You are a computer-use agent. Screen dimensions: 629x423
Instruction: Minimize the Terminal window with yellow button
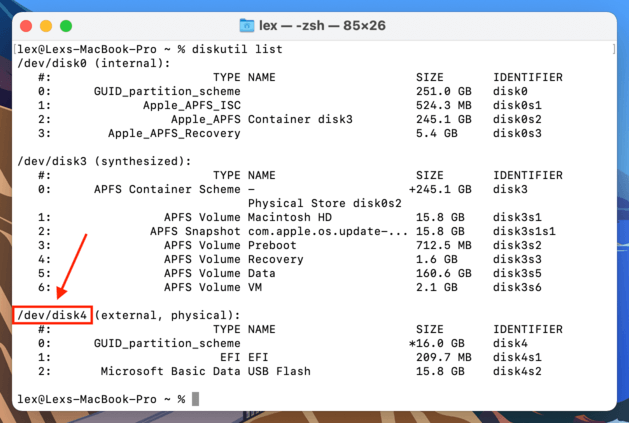pyautogui.click(x=47, y=25)
